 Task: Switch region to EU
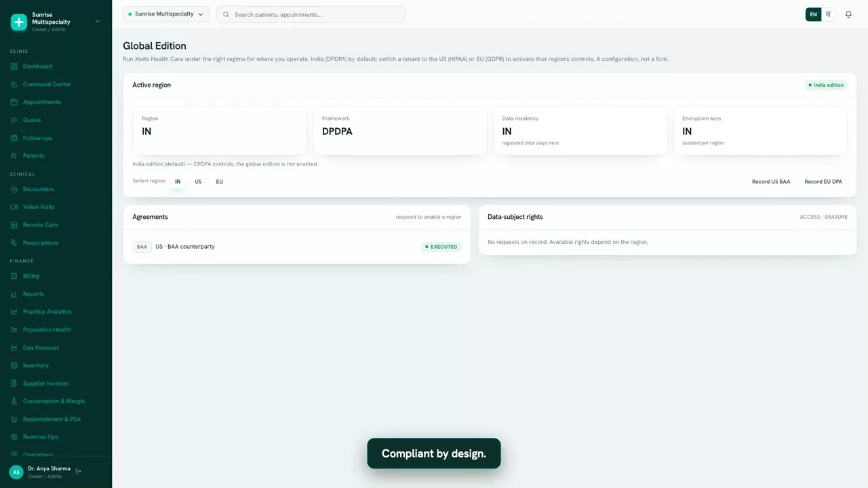219,182
